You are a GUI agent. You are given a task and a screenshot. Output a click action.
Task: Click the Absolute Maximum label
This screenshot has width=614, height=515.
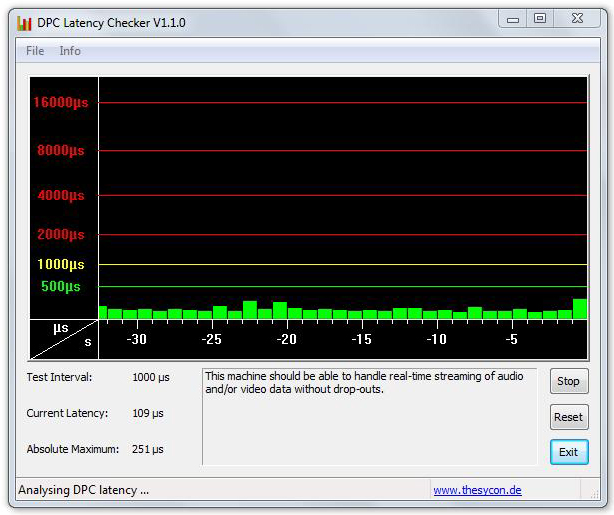click(73, 449)
